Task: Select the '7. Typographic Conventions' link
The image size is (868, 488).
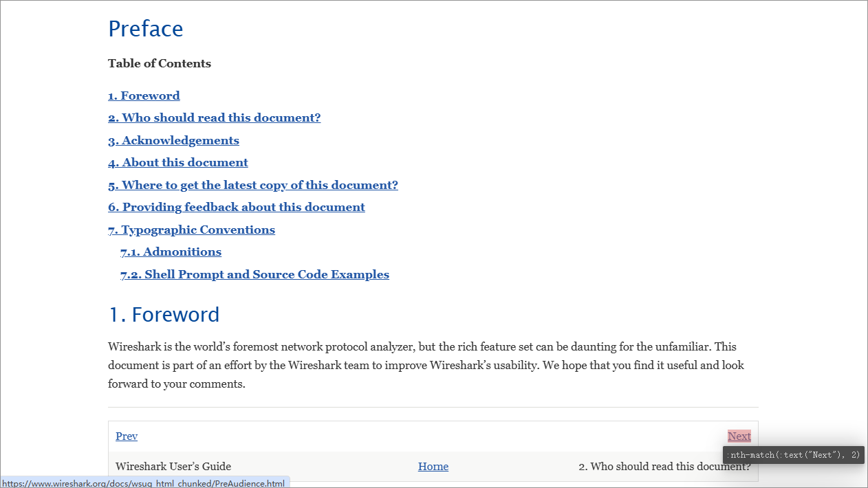Action: (x=191, y=230)
